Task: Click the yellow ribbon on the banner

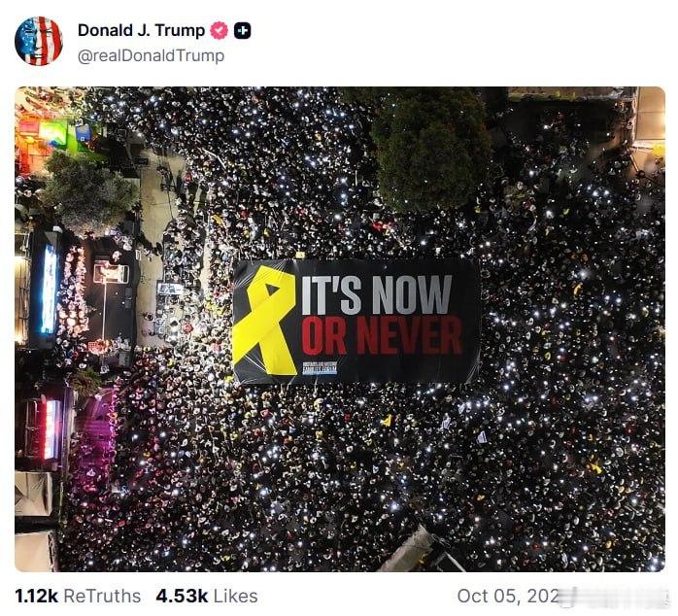Action: pos(264,320)
